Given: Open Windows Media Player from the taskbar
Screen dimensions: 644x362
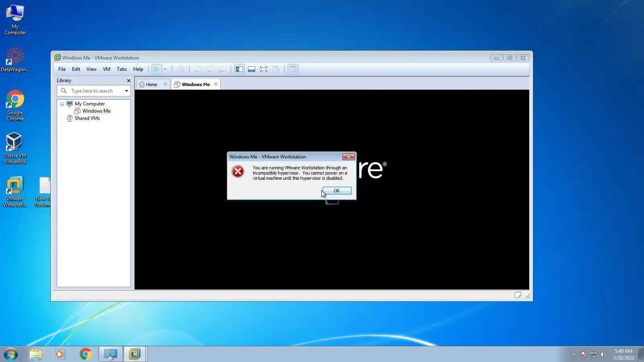Looking at the screenshot, I should point(60,354).
